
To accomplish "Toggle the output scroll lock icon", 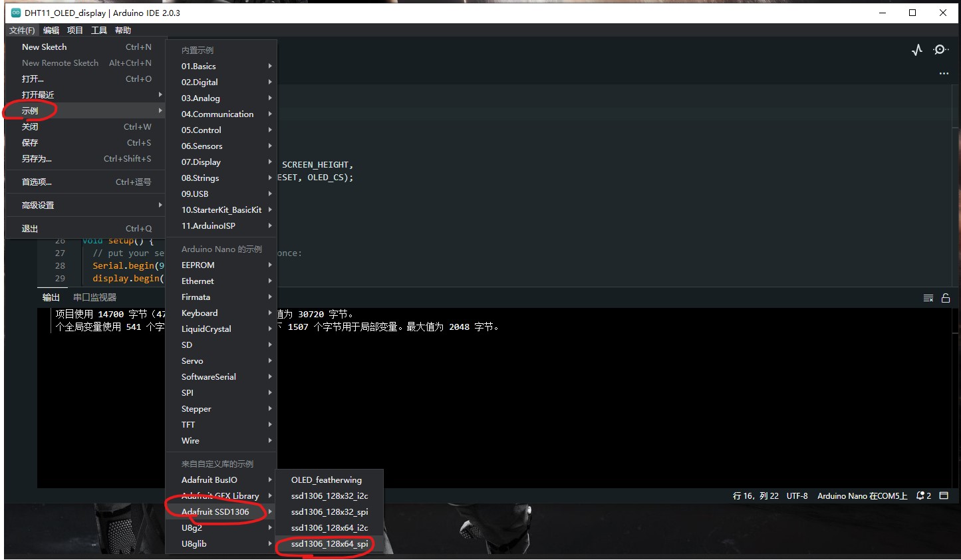I will (x=946, y=298).
